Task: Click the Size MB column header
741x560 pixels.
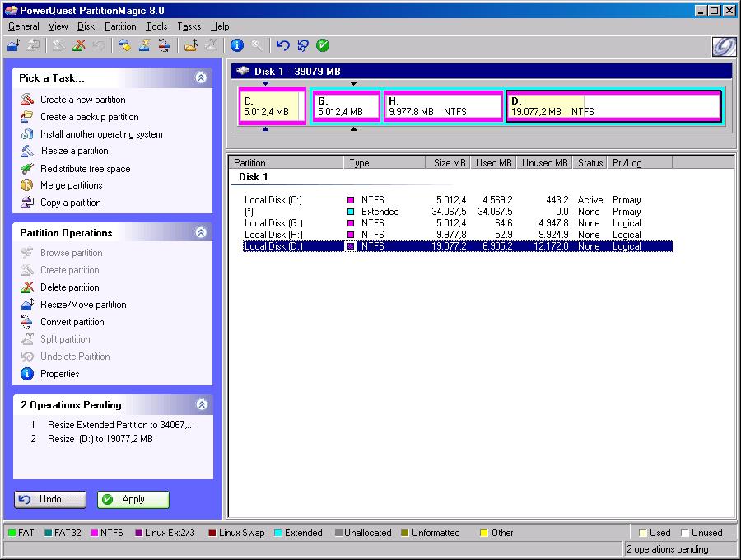Action: pyautogui.click(x=448, y=162)
